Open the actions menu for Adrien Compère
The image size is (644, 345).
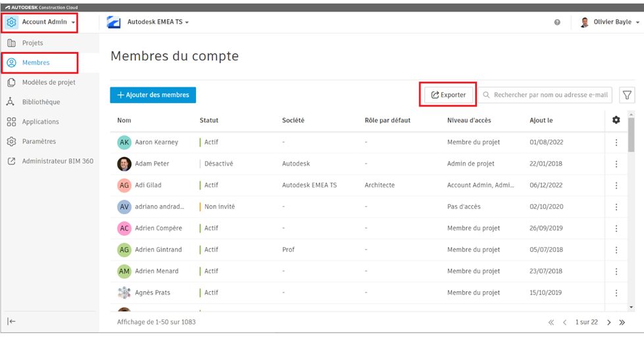616,228
